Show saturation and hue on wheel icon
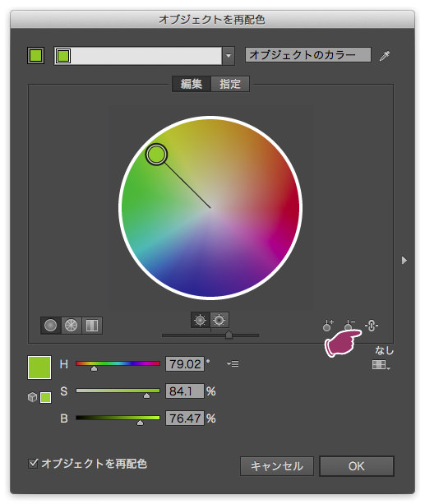425x504 pixels. pos(201,320)
